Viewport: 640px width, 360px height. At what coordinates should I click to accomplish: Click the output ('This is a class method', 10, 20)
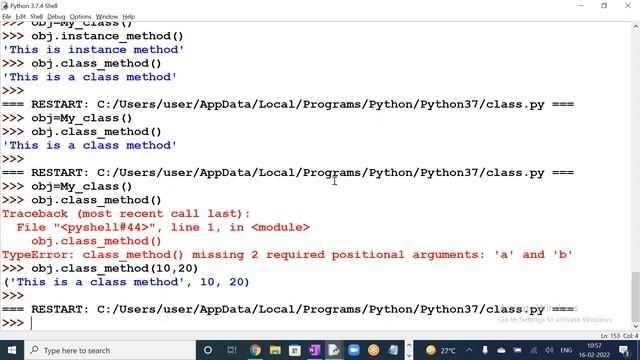click(126, 282)
